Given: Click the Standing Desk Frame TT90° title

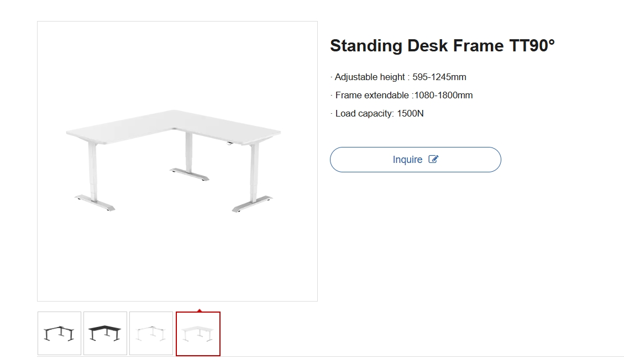Looking at the screenshot, I should pos(442,46).
